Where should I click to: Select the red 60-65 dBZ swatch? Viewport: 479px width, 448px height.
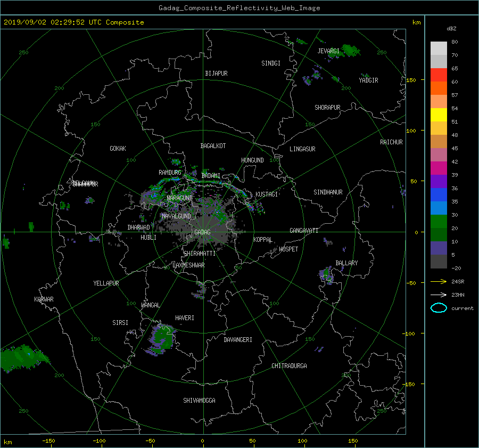click(x=439, y=75)
